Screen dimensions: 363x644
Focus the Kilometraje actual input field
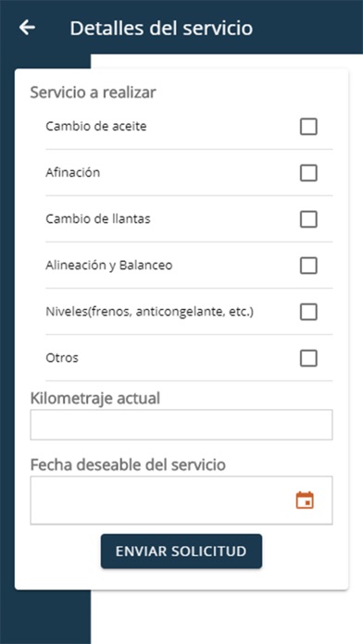click(181, 425)
